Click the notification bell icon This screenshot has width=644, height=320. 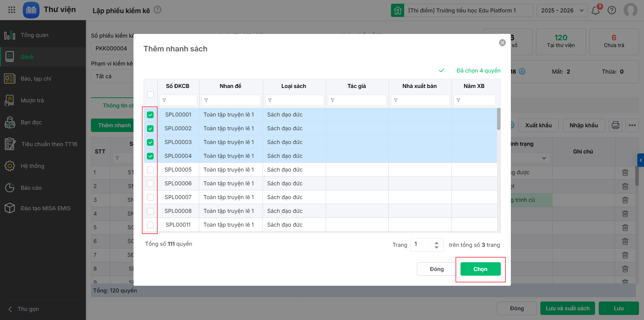[x=595, y=10]
